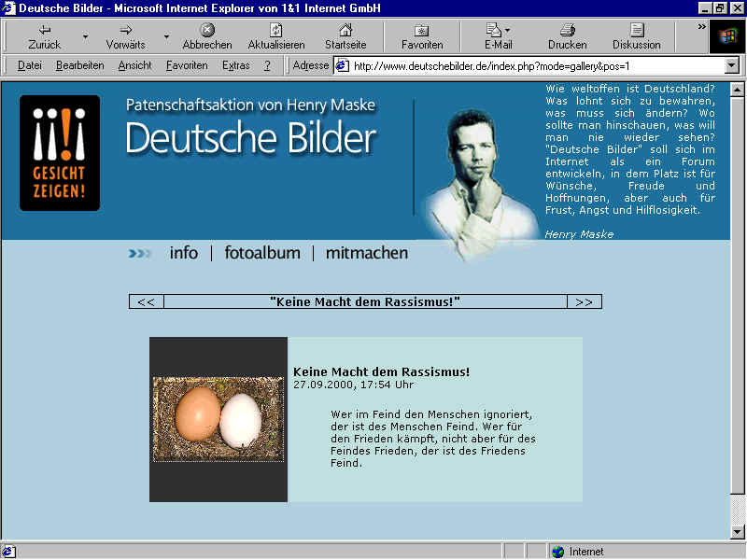Stop loading with the Abbrechen button

pyautogui.click(x=207, y=37)
